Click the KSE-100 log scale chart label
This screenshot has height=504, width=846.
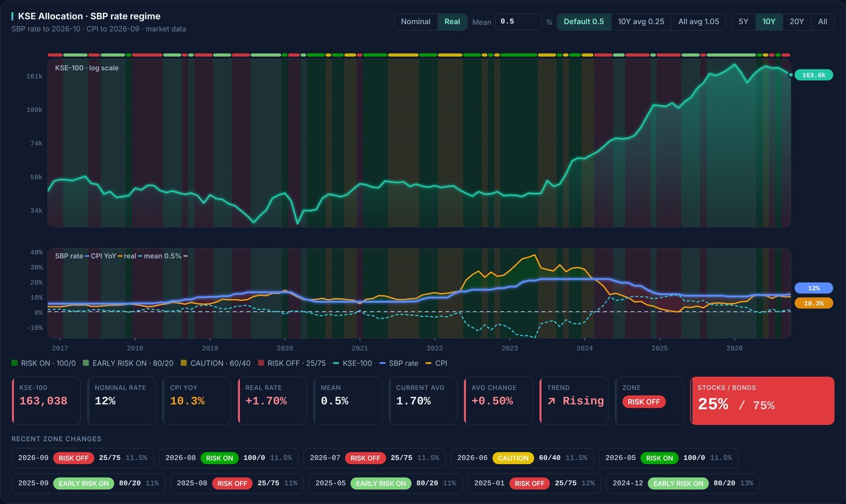87,68
